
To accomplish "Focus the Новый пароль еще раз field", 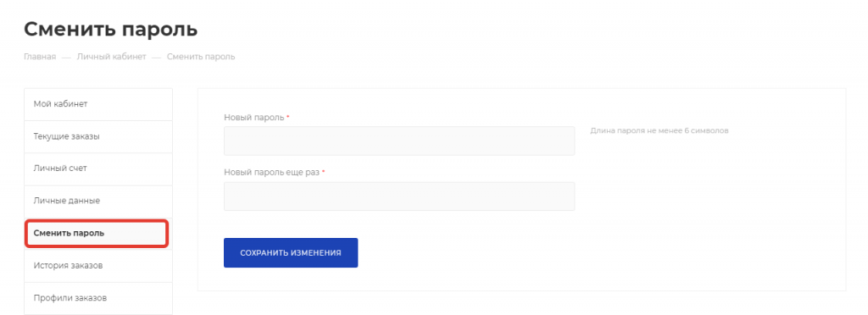I will (x=399, y=196).
